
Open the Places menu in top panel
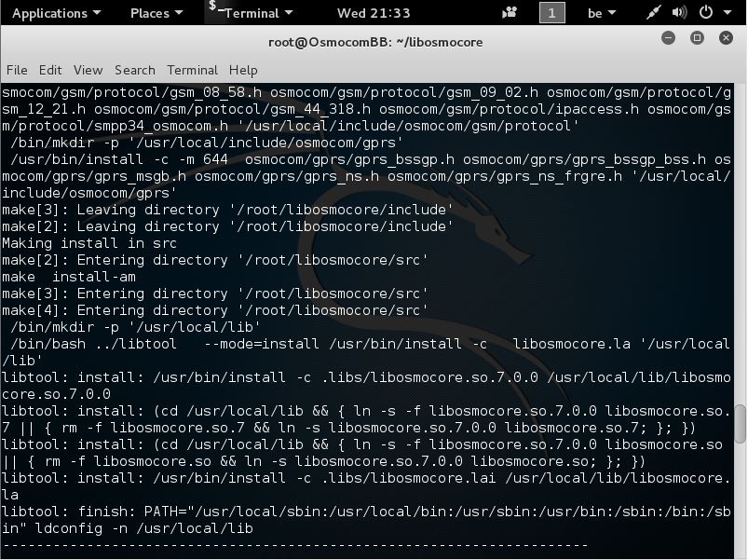pyautogui.click(x=156, y=13)
